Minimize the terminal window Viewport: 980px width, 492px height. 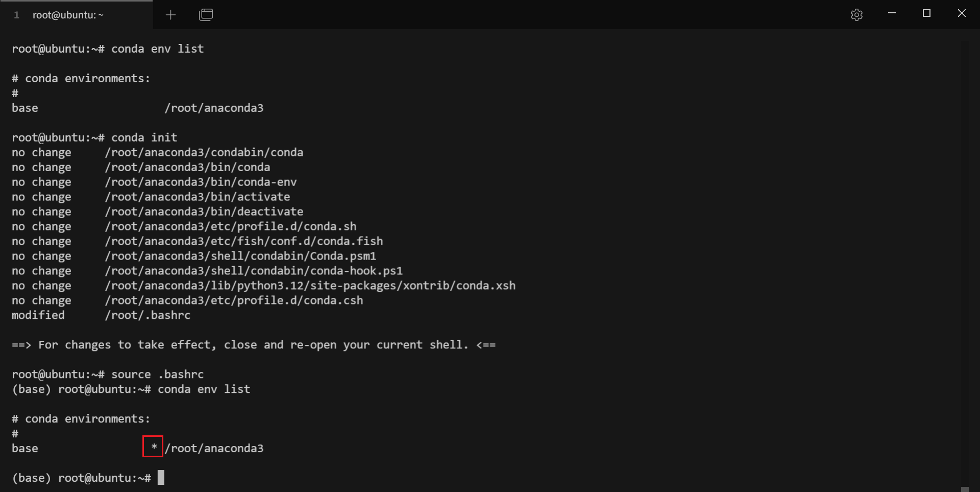(x=892, y=14)
